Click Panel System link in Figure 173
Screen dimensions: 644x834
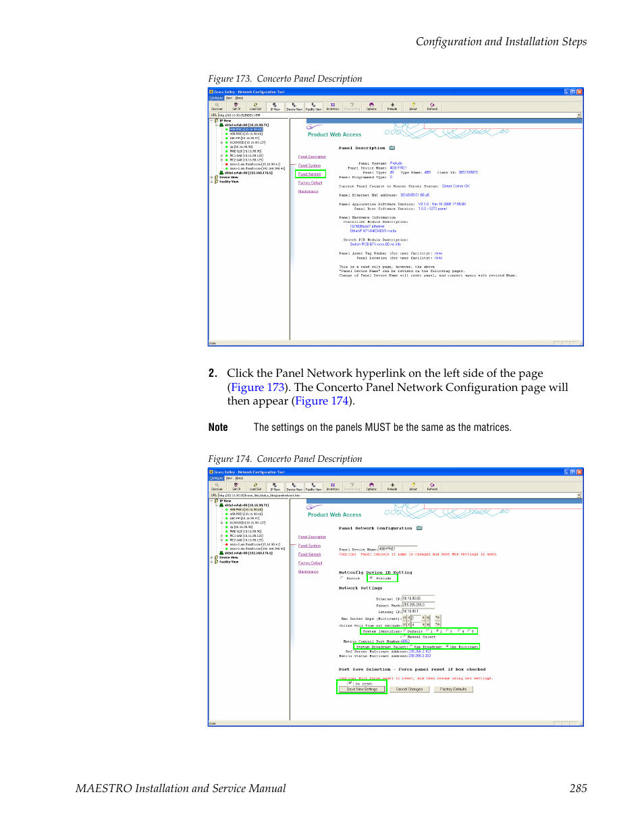pos(309,165)
